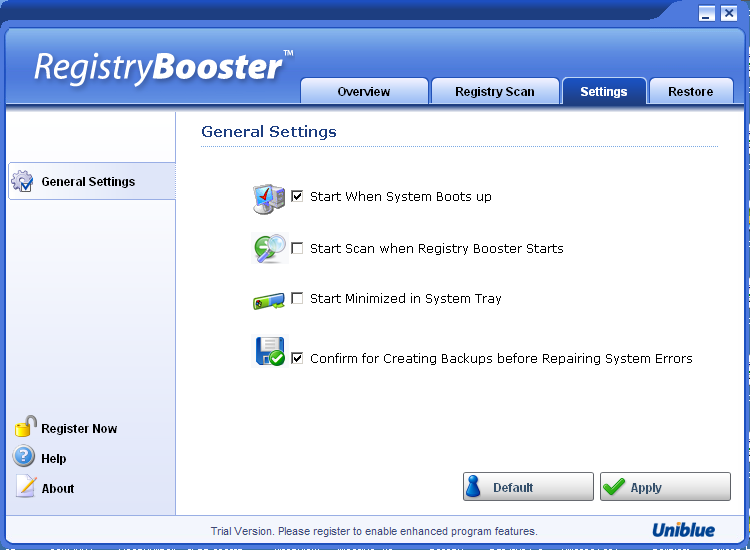This screenshot has height=550, width=750.
Task: Click the Start When System Boots up label
Action: pyautogui.click(x=401, y=197)
